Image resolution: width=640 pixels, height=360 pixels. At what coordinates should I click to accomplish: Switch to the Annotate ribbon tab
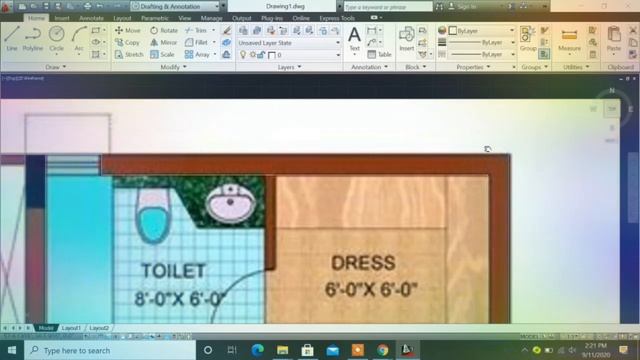click(x=91, y=18)
